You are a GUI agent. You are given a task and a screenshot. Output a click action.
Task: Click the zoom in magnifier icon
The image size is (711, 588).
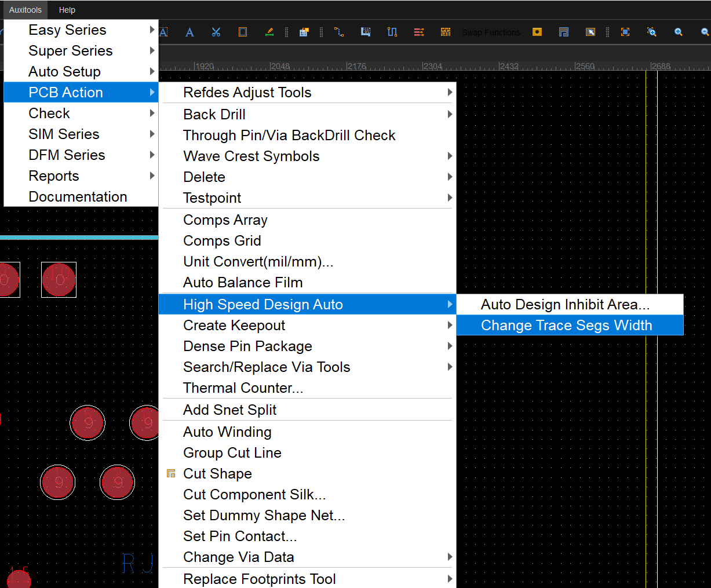(x=679, y=32)
